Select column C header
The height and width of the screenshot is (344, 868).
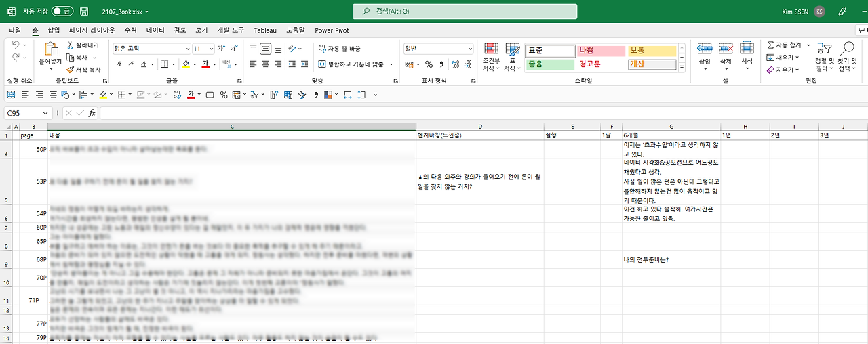click(232, 127)
